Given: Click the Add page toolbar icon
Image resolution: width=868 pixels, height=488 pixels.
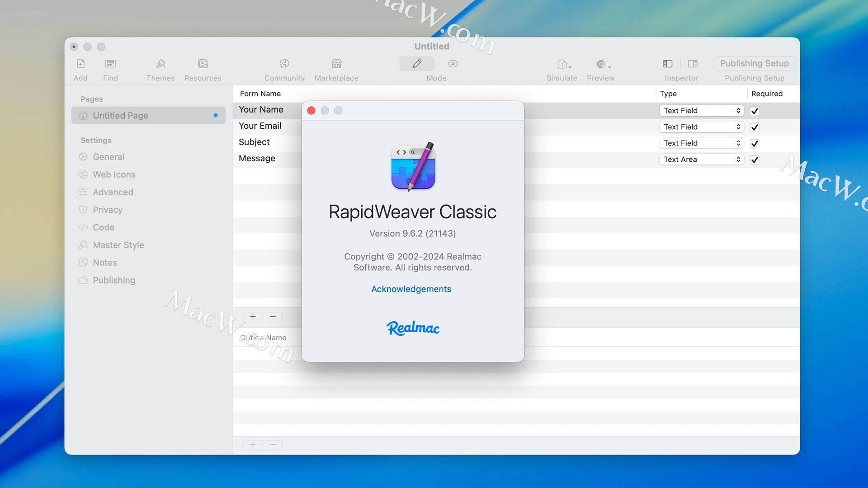Looking at the screenshot, I should click(x=80, y=64).
